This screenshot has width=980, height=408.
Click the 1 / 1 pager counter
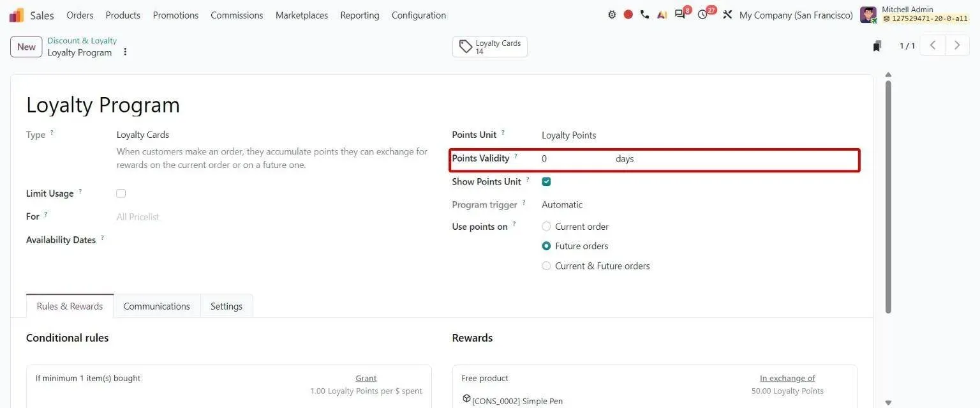tap(907, 46)
